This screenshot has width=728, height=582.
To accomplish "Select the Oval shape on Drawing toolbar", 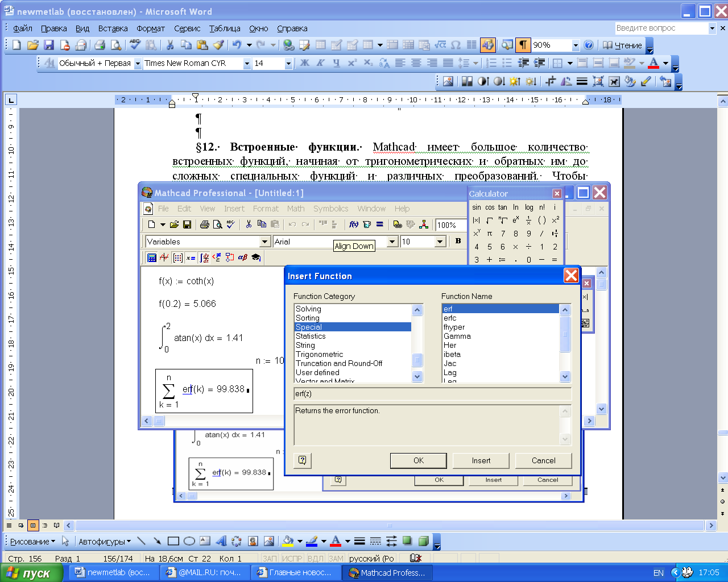I will 189,541.
